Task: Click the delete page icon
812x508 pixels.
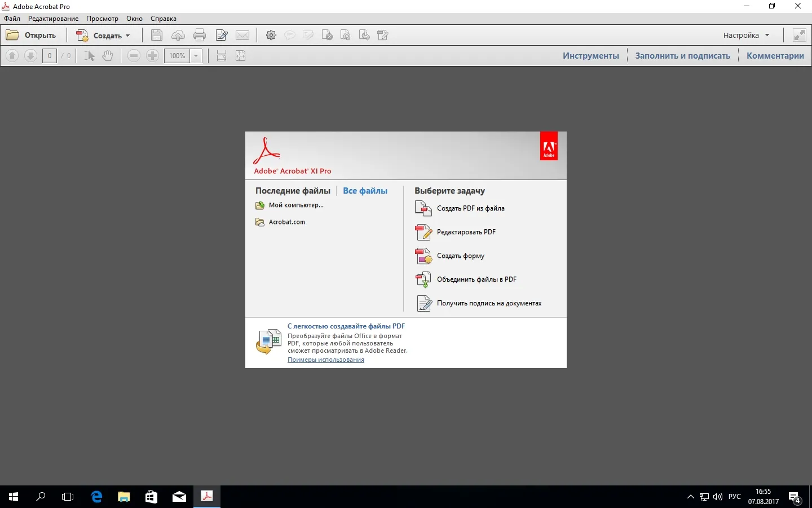Action: (x=327, y=35)
